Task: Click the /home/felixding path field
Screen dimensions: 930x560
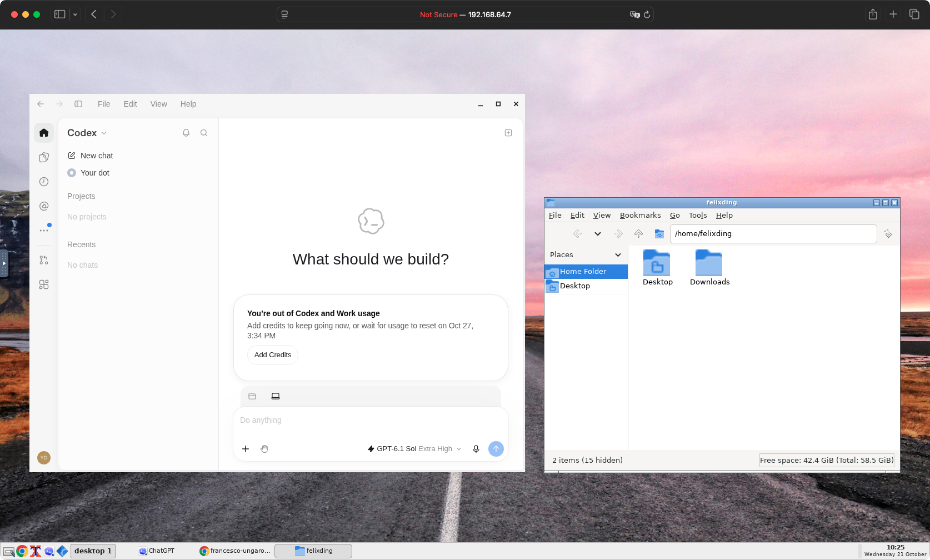Action: coord(773,234)
